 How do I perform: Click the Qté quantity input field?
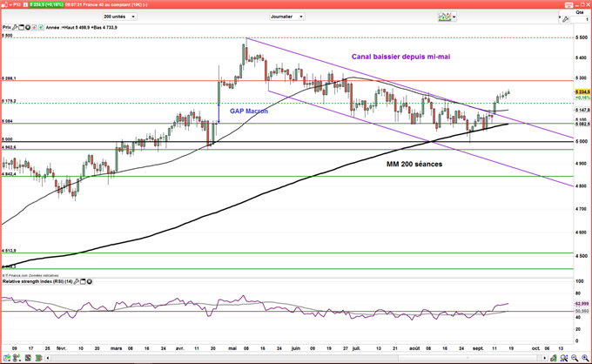point(580,19)
